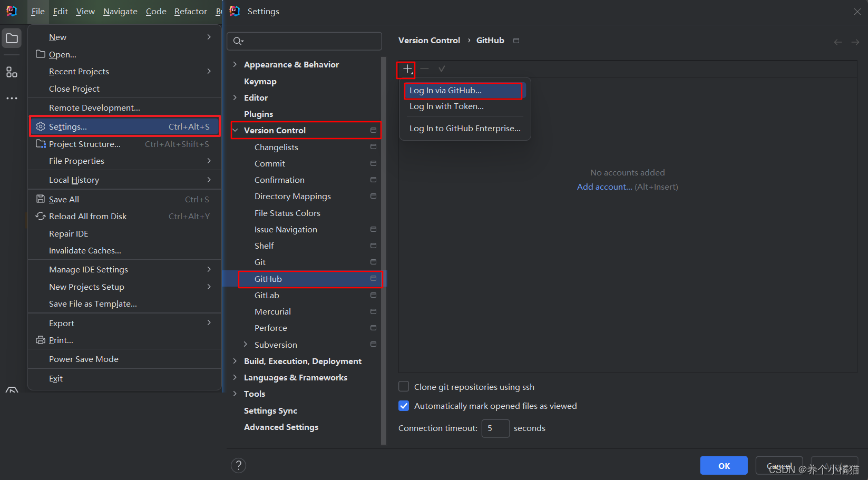Select Print in the File menu
Screen dimensions: 868x480
(124, 340)
